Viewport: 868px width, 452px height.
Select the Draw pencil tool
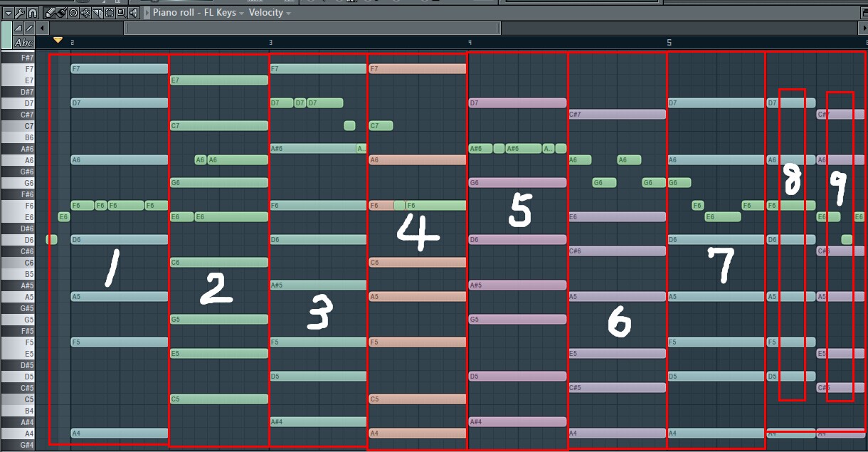coord(50,13)
